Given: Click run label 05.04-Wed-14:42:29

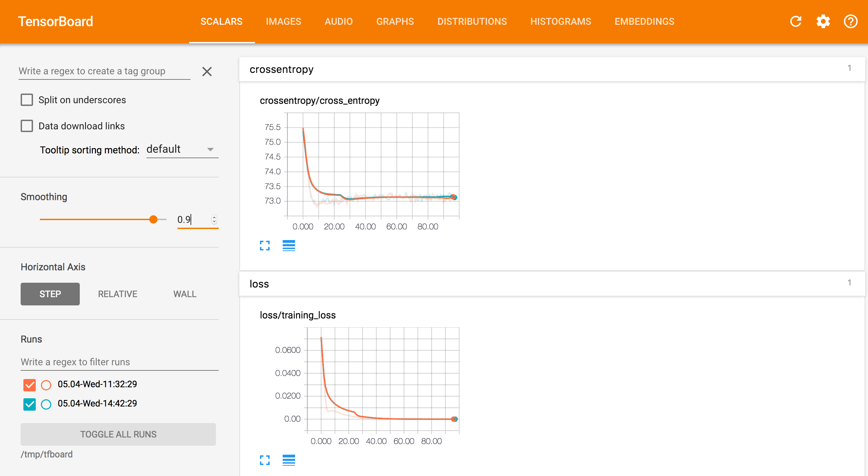Looking at the screenshot, I should pyautogui.click(x=97, y=403).
